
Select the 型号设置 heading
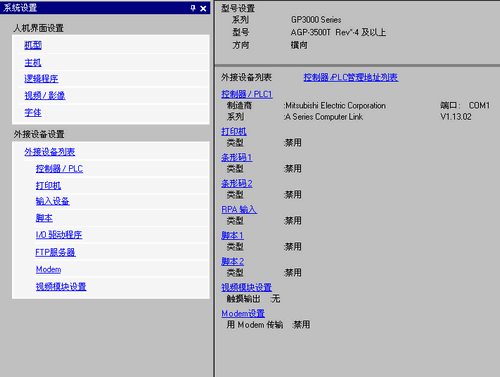click(238, 8)
